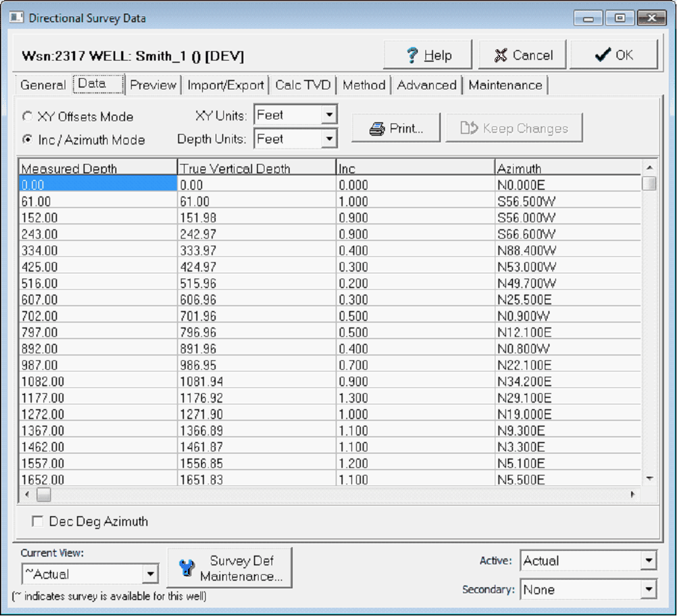Expand the Active survey dropdown
Image resolution: width=677 pixels, height=616 pixels.
coord(648,561)
